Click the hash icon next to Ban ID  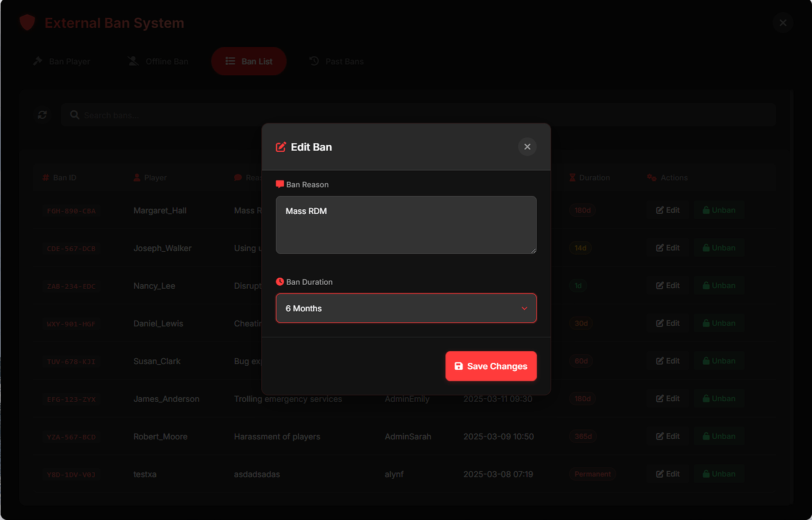point(46,177)
